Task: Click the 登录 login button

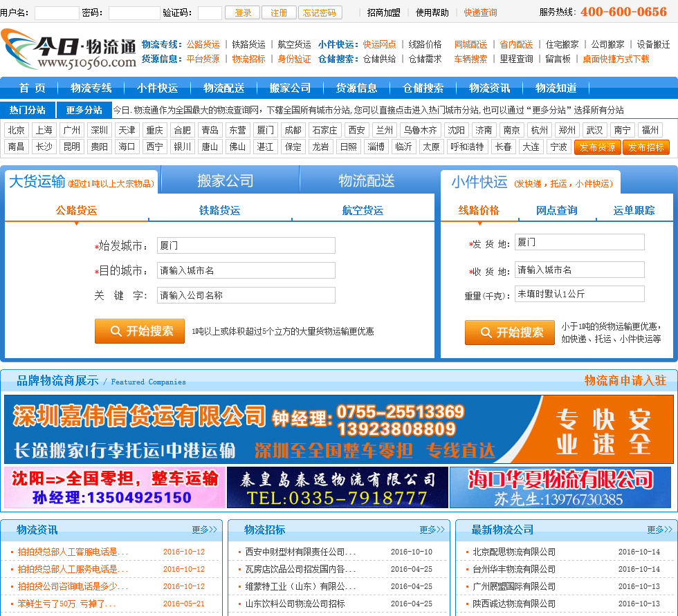Action: pos(242,12)
